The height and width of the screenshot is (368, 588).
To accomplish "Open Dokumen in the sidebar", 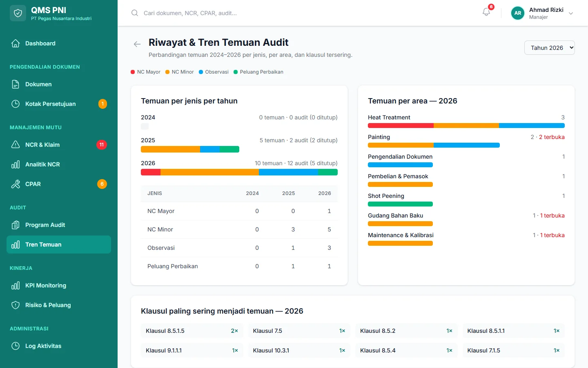I will pos(59,84).
